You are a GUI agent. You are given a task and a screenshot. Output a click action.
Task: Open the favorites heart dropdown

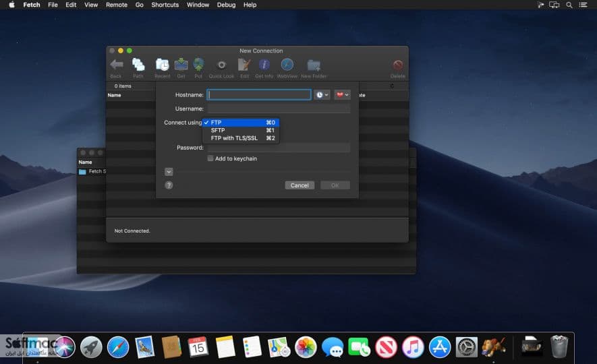(342, 95)
